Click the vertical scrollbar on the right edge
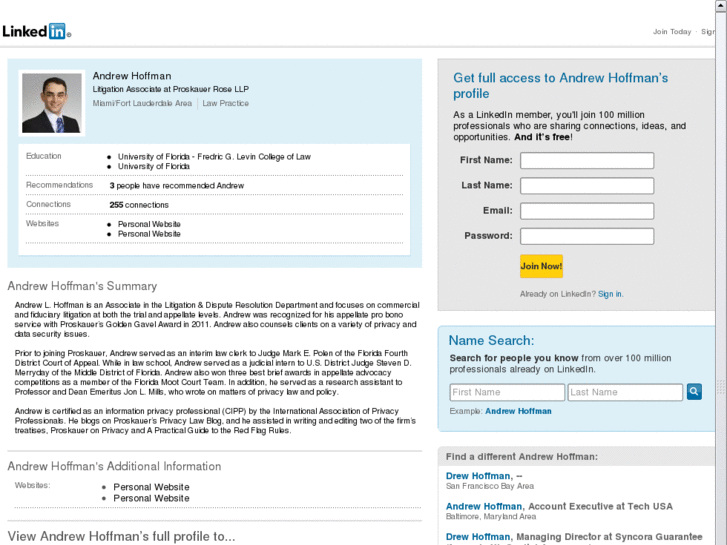 721,272
